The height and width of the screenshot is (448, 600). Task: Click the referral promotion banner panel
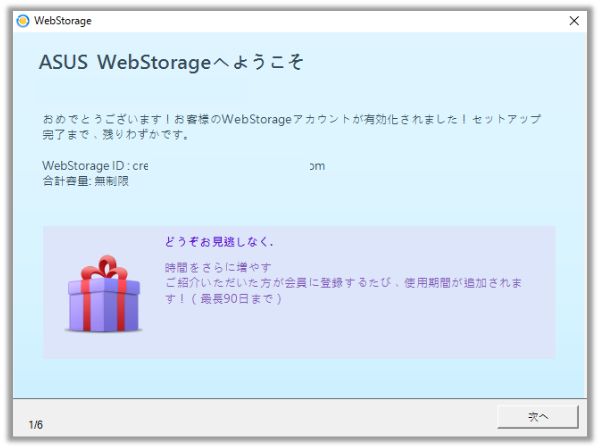(299, 292)
